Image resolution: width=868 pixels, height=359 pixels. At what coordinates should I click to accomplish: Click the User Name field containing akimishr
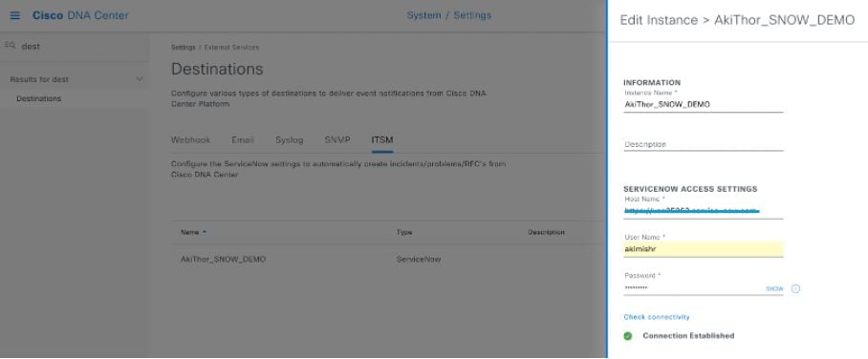703,249
